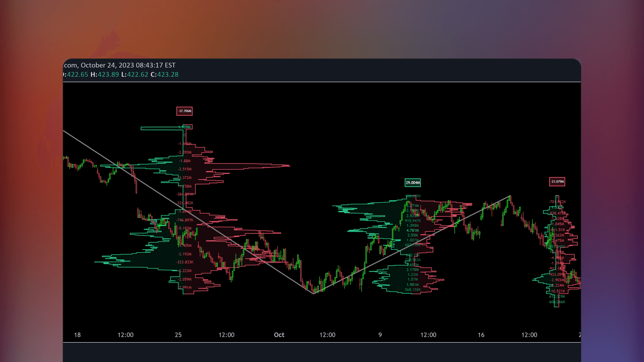Select the -2.059M profile value
Viewport: 644px width, 362px height.
[184, 280]
